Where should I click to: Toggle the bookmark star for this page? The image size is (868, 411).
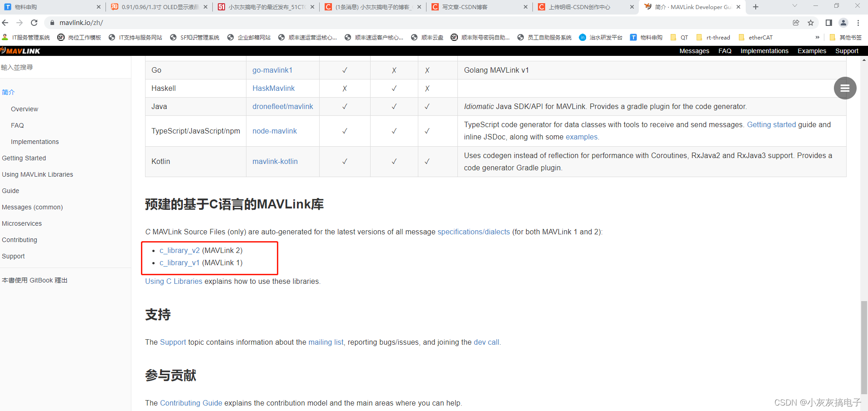811,22
